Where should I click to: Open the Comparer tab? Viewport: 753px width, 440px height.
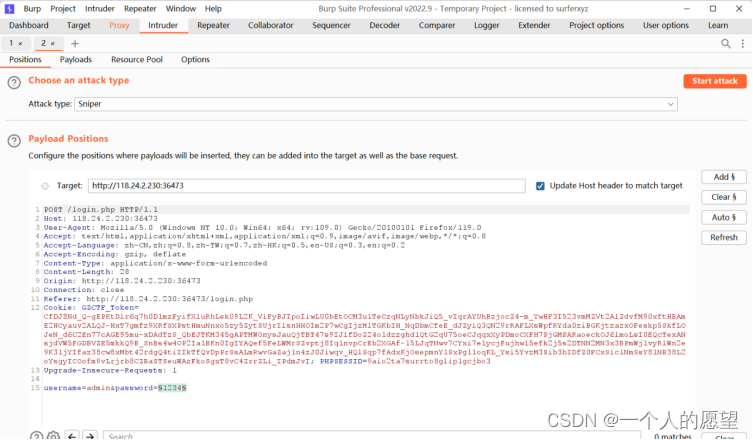437,25
